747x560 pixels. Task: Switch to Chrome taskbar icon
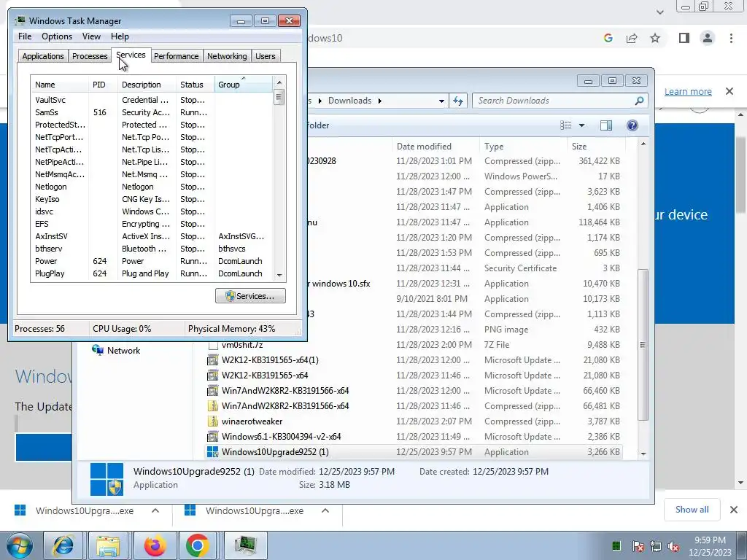[x=198, y=545]
